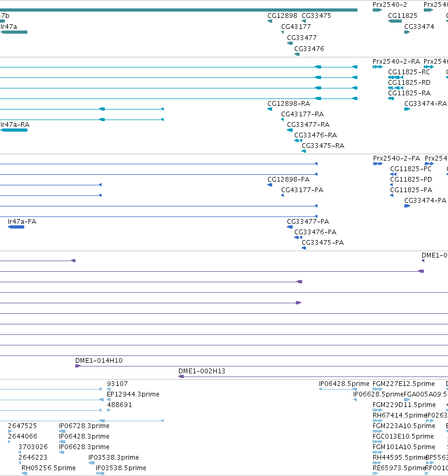The height and width of the screenshot is (476, 448).
Task: Select EST FGM101A10.5prime
Action: 404,447
